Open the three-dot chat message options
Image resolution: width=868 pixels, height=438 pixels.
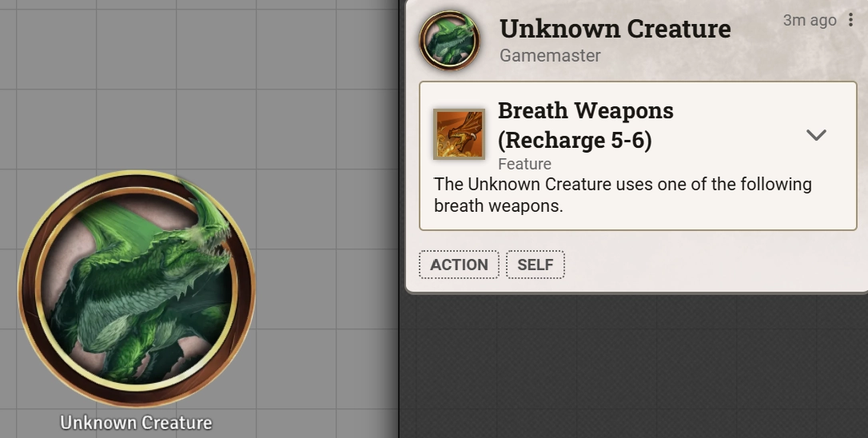[x=851, y=20]
